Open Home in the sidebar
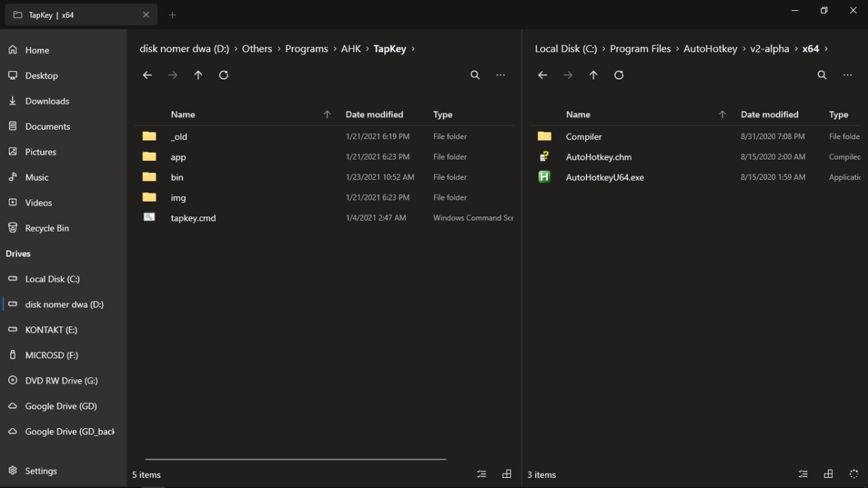 pos(64,50)
